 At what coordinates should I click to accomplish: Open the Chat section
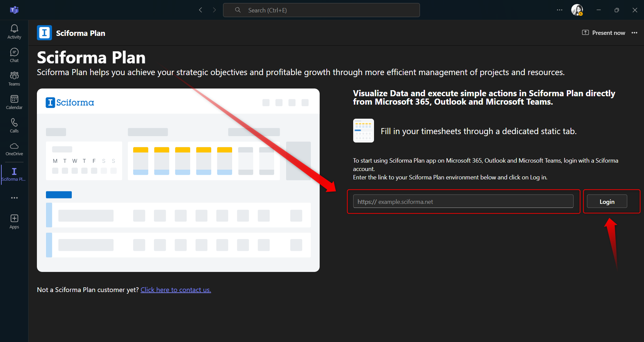click(14, 55)
